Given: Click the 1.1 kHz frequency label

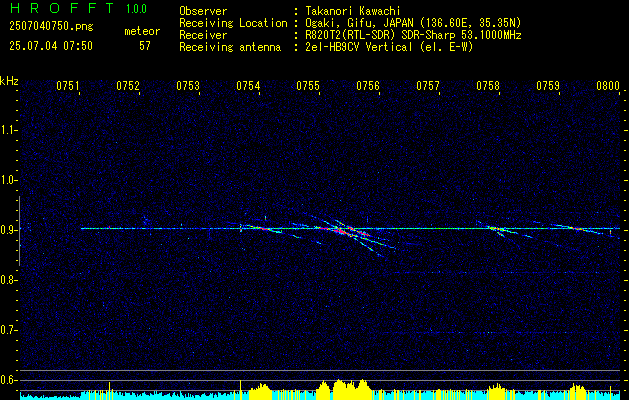Looking at the screenshot, I should (8, 130).
